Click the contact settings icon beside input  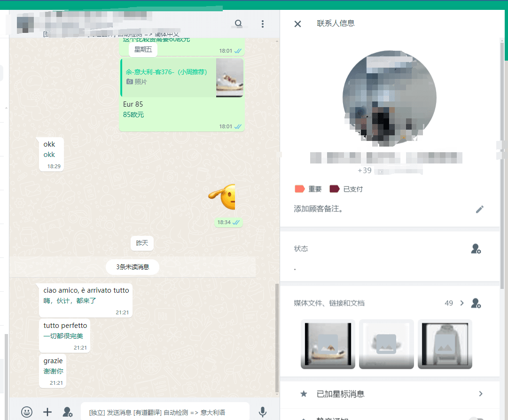68,412
